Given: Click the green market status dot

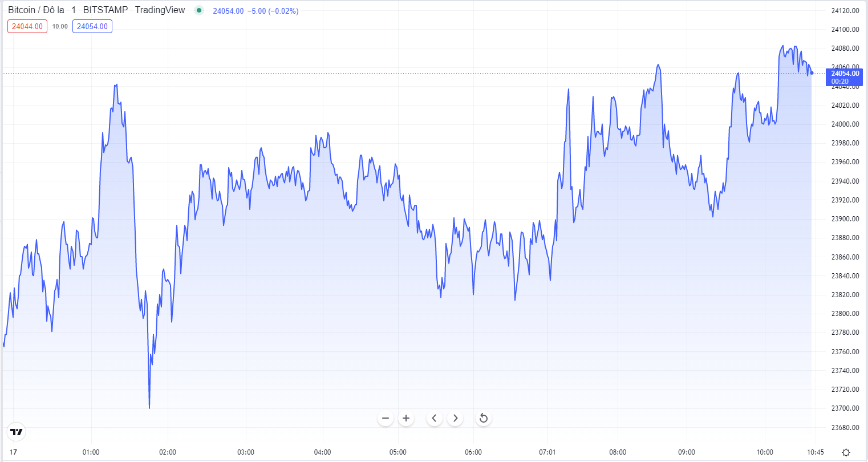Looking at the screenshot, I should coord(198,10).
